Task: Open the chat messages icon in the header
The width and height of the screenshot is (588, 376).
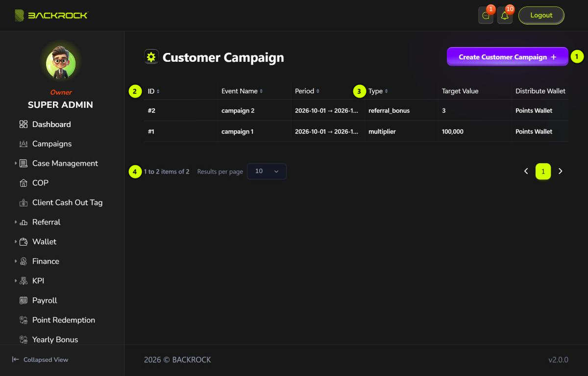Action: 486,16
